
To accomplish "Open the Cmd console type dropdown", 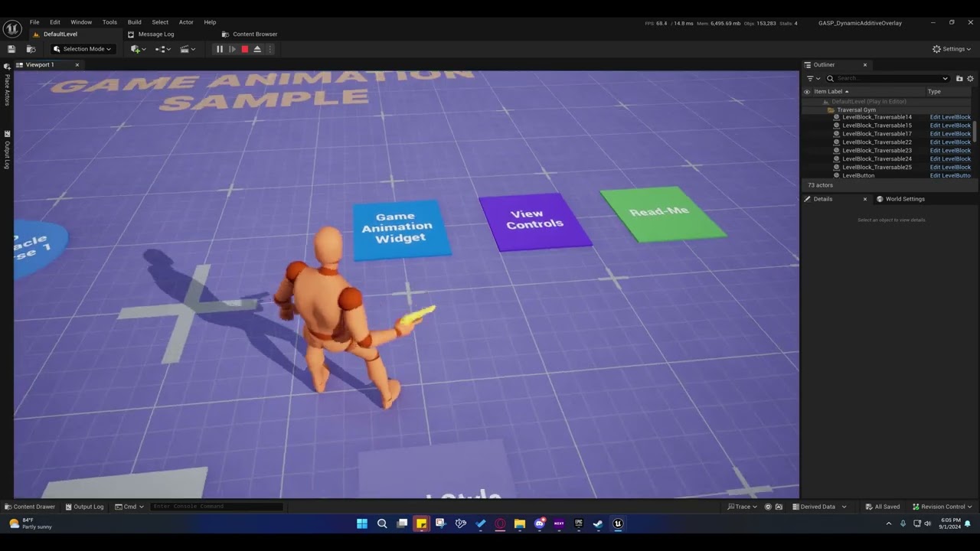I will (x=129, y=507).
